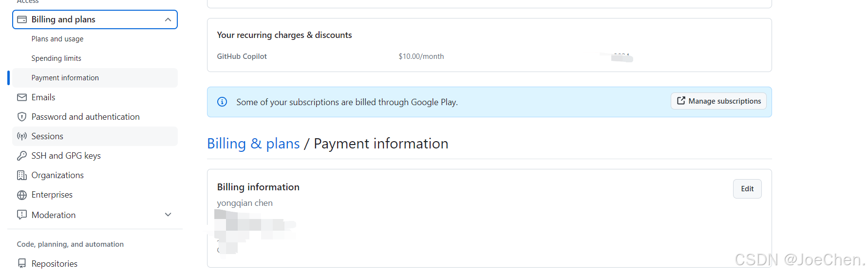The width and height of the screenshot is (868, 274).
Task: Click the Emails envelope icon
Action: 22,97
